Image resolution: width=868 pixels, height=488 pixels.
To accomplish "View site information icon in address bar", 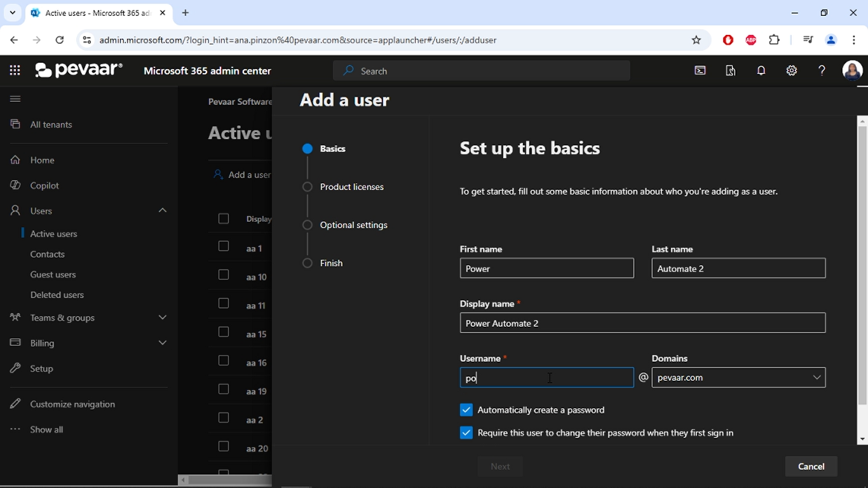I will (x=87, y=40).
